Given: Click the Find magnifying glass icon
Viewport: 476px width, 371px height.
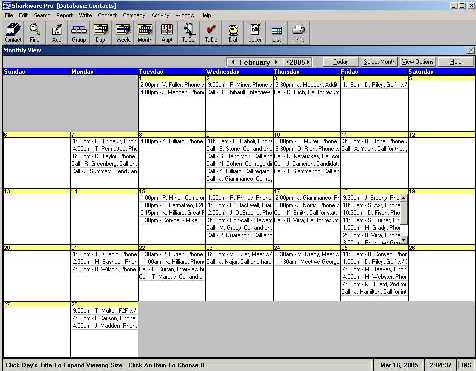Looking at the screenshot, I should click(x=34, y=33).
